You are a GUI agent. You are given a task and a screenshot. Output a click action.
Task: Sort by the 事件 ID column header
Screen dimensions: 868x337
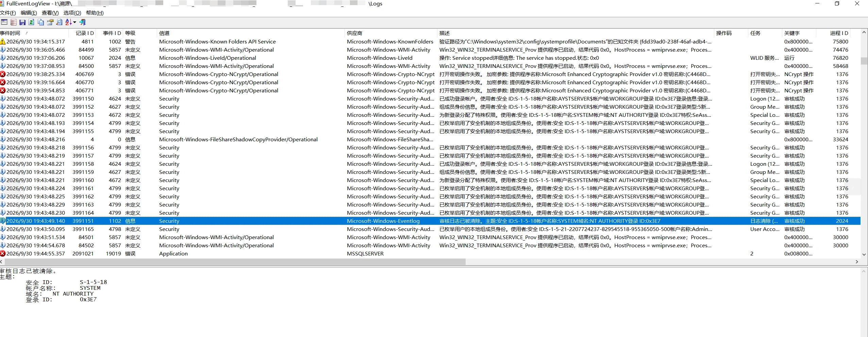tap(110, 33)
